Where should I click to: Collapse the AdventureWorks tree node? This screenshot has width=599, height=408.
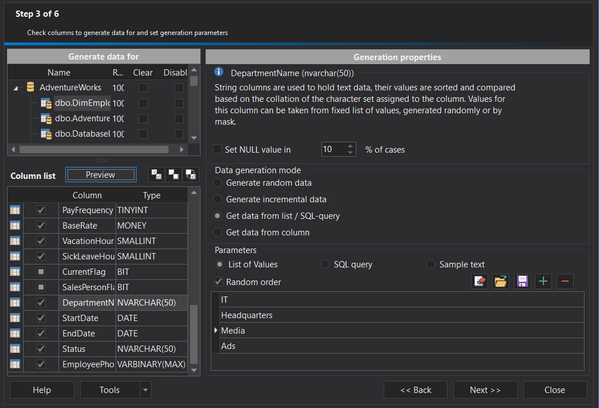pyautogui.click(x=16, y=88)
